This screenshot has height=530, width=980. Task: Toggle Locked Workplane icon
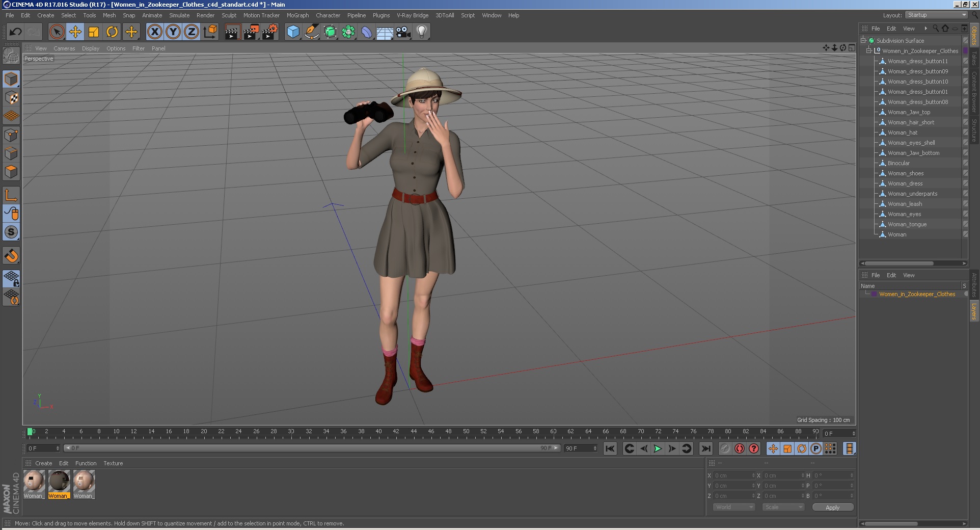pos(11,278)
